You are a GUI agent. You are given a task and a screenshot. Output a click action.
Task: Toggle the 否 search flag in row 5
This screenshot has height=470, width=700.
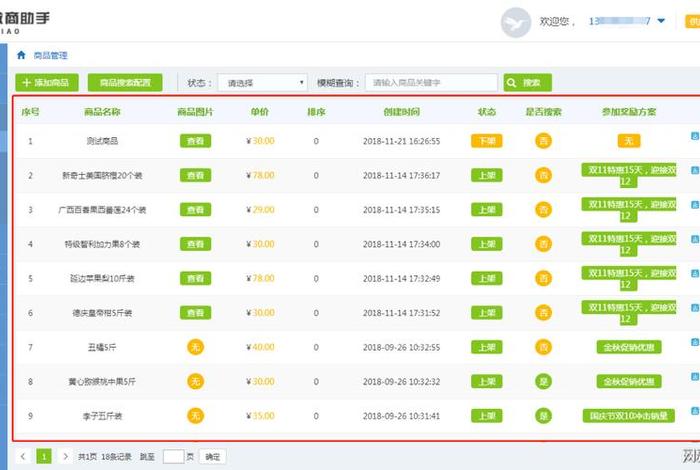[x=543, y=279]
